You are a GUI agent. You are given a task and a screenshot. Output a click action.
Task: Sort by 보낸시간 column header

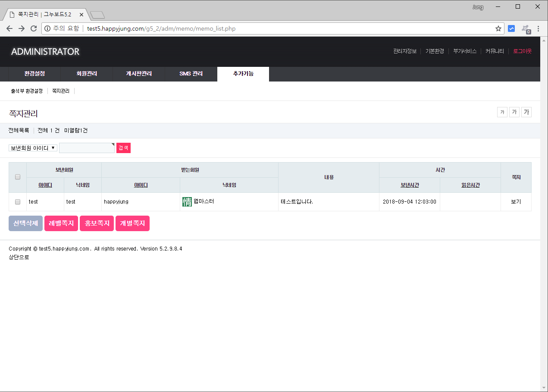(x=410, y=185)
